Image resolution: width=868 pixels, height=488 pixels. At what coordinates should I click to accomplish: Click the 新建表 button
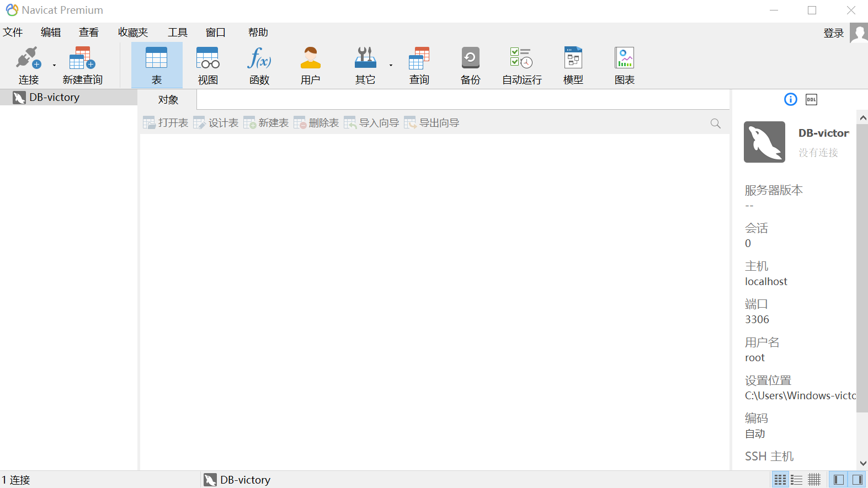point(266,123)
